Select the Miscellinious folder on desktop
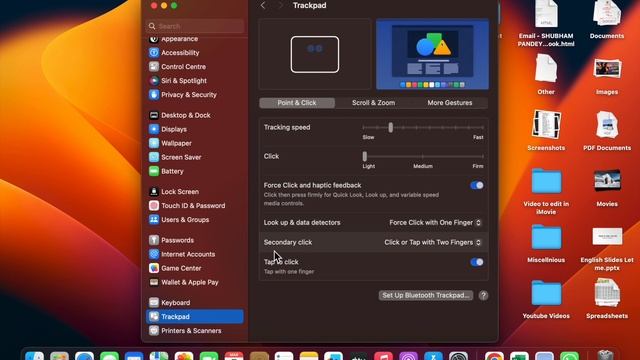The height and width of the screenshot is (360, 640). click(x=546, y=243)
